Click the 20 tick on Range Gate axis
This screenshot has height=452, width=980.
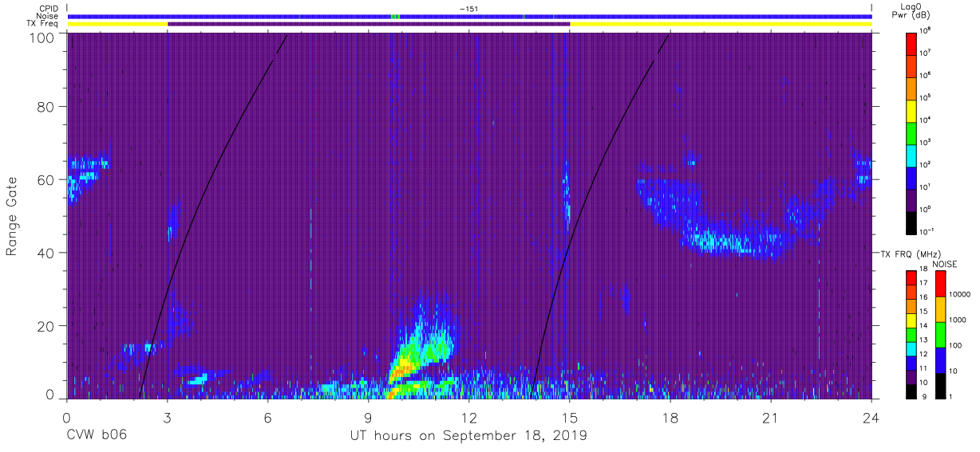point(47,326)
